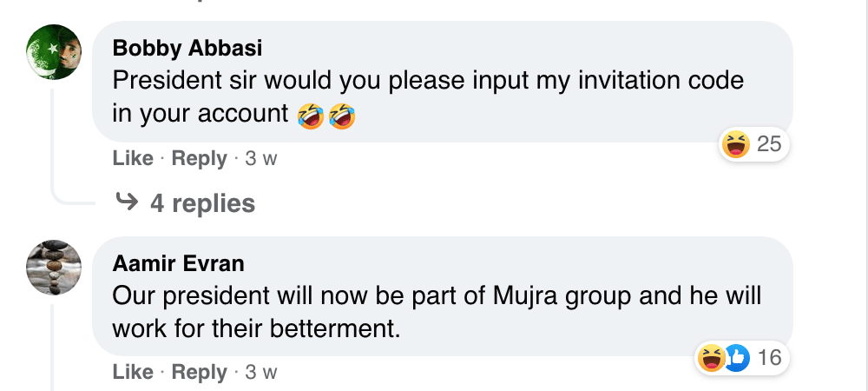Open timestamp '3 w' on Aamir Evran's comment

(x=260, y=372)
